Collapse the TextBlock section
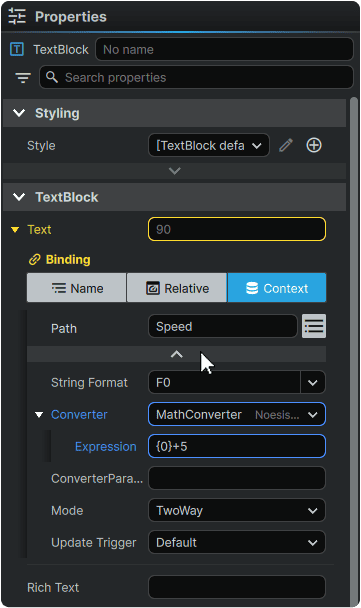 pos(19,197)
